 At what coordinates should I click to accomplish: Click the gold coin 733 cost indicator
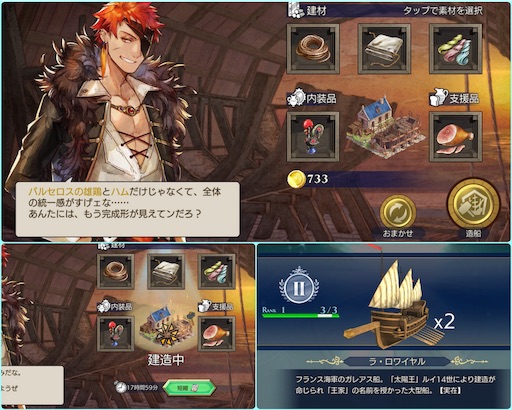(308, 179)
